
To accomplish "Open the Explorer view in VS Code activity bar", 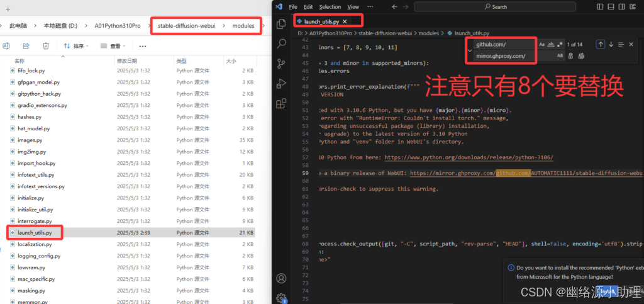I will (x=281, y=25).
